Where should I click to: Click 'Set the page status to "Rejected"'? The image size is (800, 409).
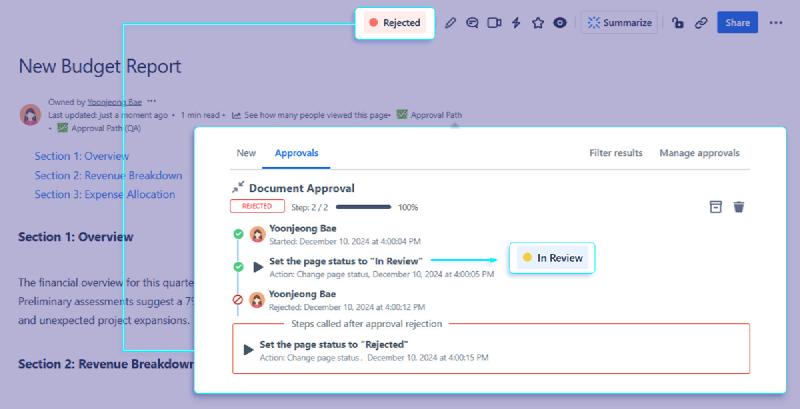coord(334,344)
